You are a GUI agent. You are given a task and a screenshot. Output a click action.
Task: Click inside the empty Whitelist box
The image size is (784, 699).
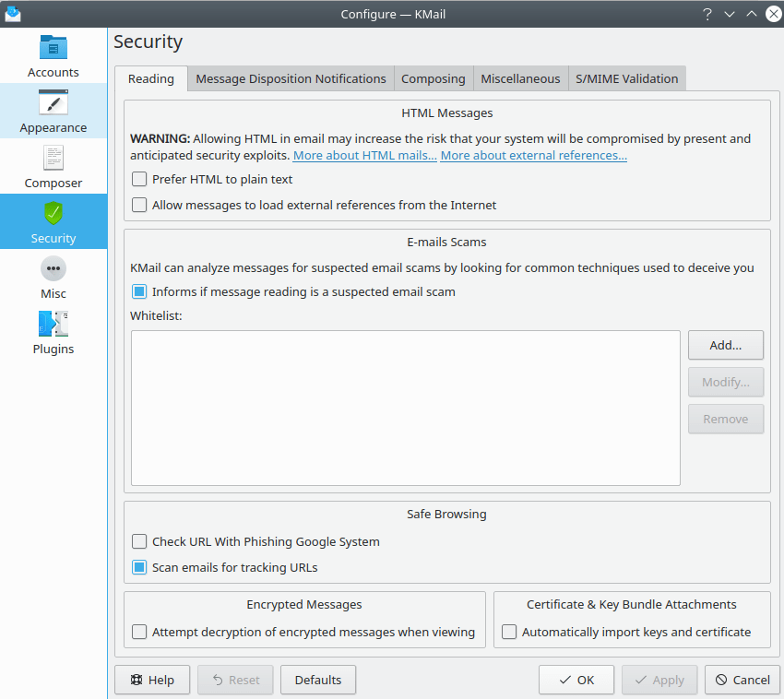point(405,408)
